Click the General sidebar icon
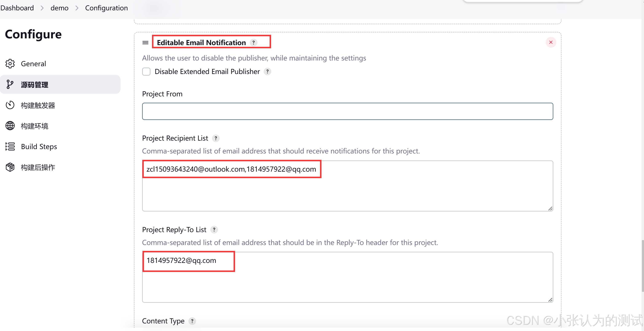Image resolution: width=644 pixels, height=331 pixels. pos(11,64)
